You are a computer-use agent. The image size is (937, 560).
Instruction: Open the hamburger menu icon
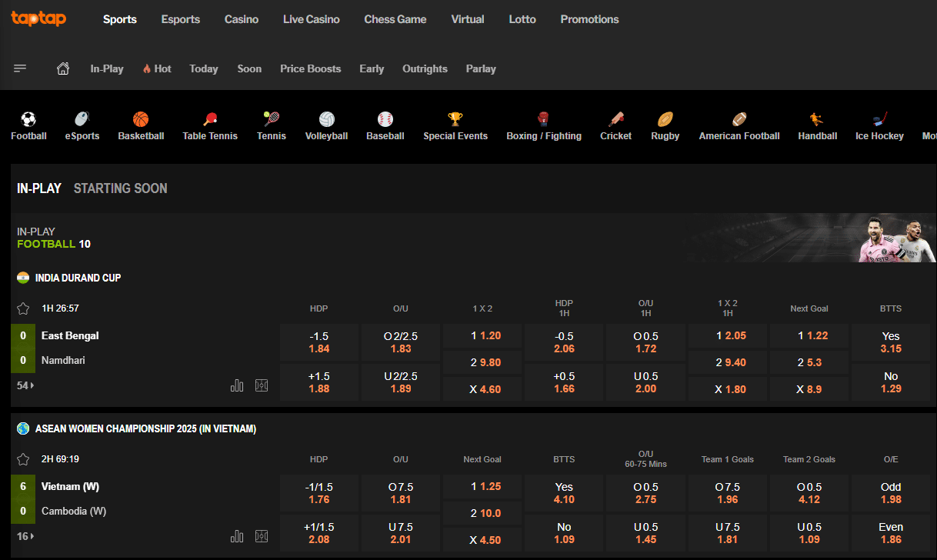point(20,68)
